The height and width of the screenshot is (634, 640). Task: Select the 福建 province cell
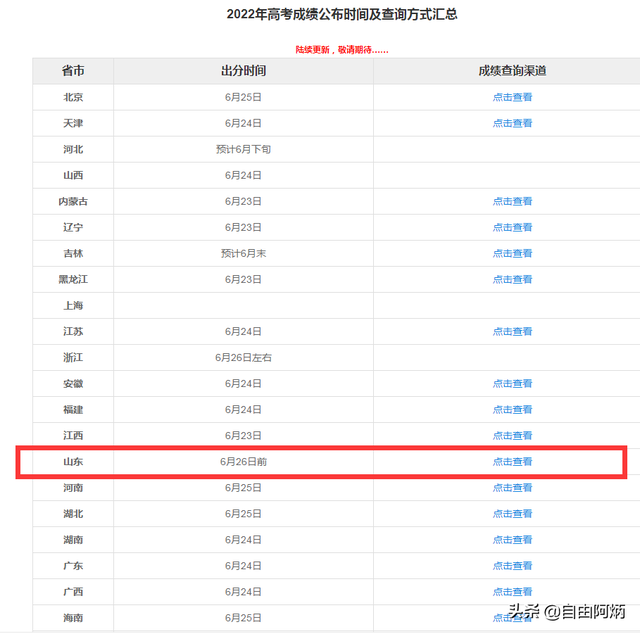[73, 409]
